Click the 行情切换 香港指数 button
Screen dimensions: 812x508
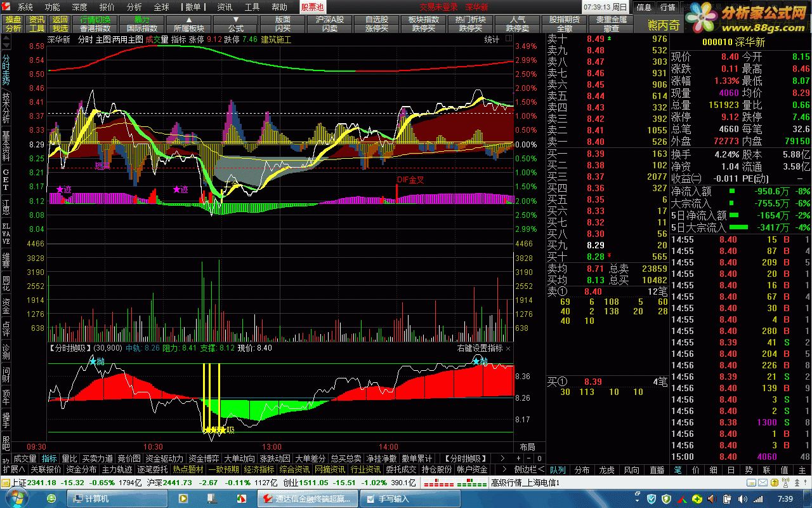(x=95, y=24)
